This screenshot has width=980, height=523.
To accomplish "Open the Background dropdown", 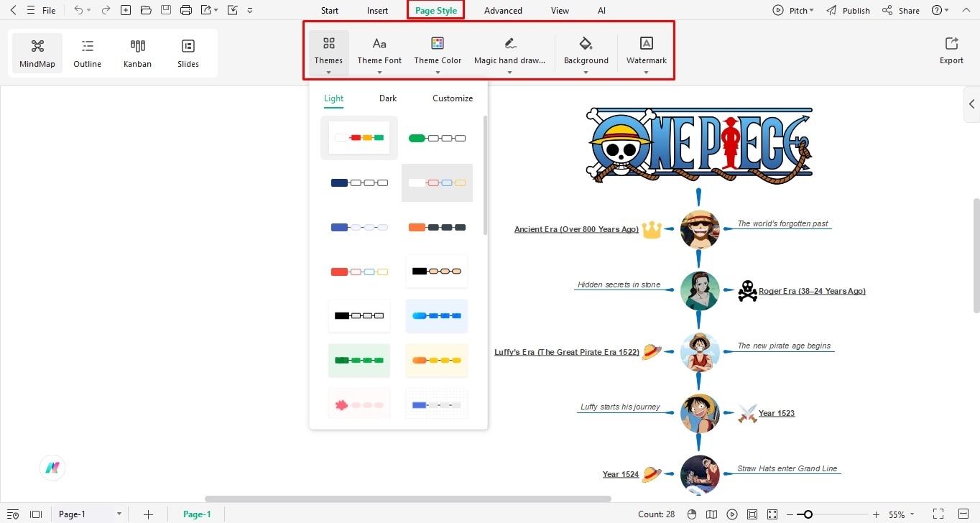I will (x=586, y=53).
